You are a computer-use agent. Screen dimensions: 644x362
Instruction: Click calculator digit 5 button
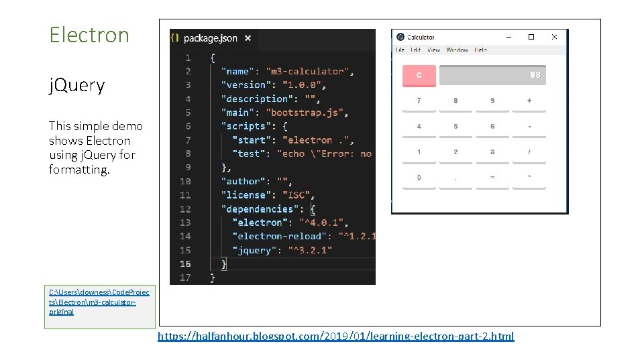pyautogui.click(x=455, y=127)
